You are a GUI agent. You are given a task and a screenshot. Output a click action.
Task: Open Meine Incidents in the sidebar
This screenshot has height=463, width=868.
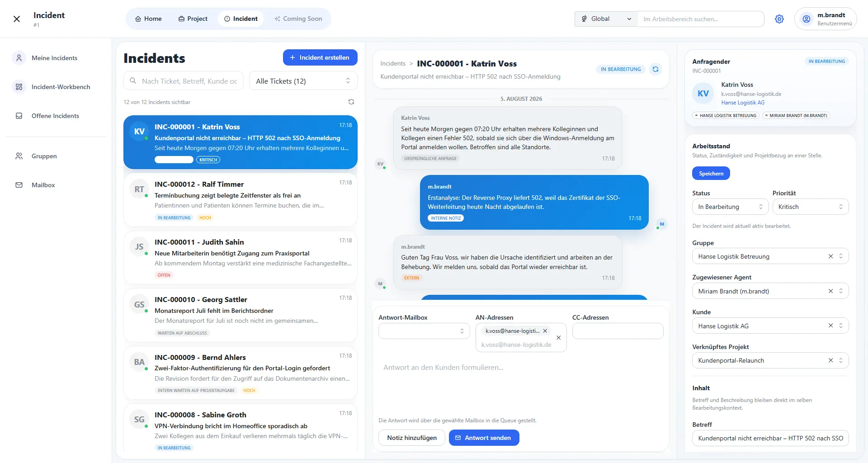[56, 58]
